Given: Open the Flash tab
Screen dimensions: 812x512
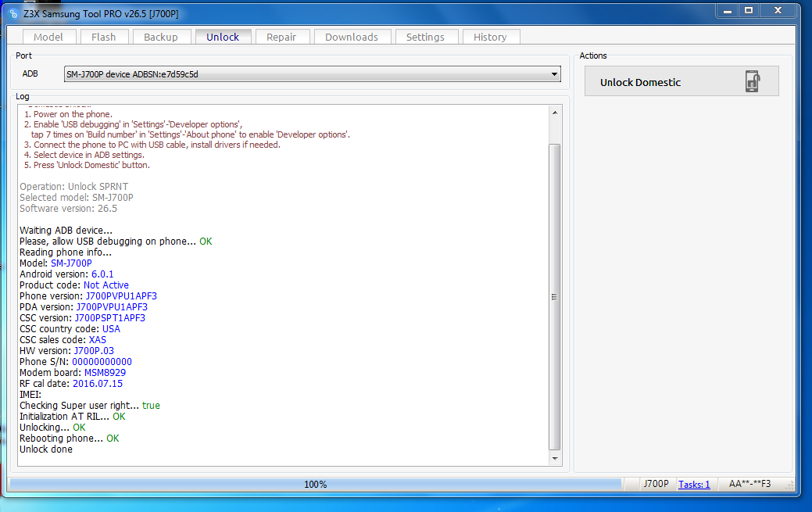Looking at the screenshot, I should coord(104,37).
